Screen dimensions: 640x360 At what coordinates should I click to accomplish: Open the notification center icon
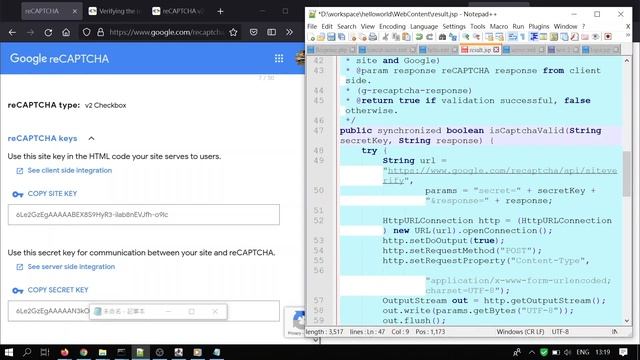[623, 352]
